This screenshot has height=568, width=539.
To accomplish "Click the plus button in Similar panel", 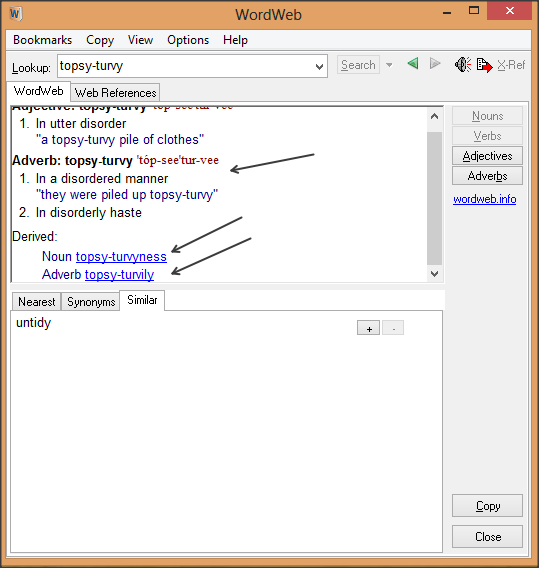I will (368, 328).
